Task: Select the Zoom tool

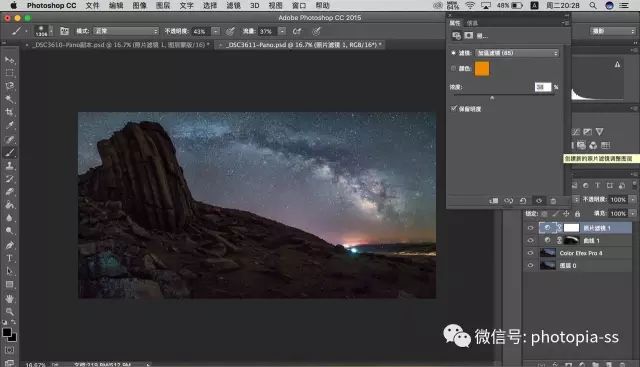Action: (9, 311)
